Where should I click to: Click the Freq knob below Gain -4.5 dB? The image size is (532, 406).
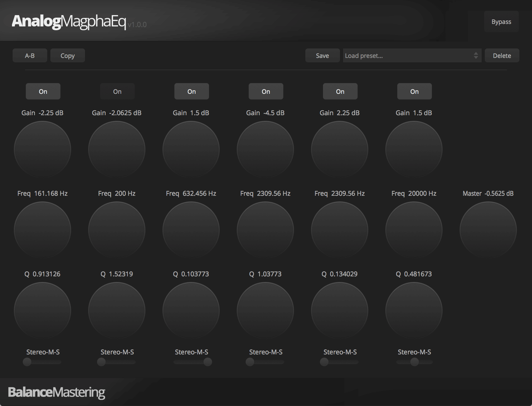265,230
